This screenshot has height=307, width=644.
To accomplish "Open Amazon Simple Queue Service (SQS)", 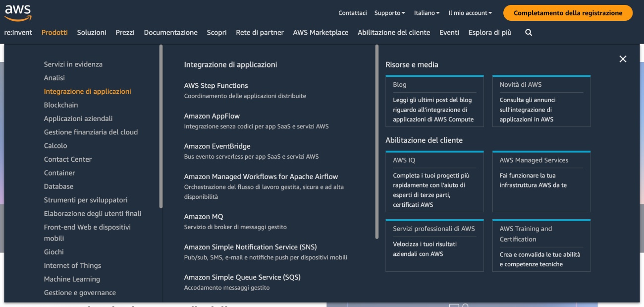I will point(242,277).
